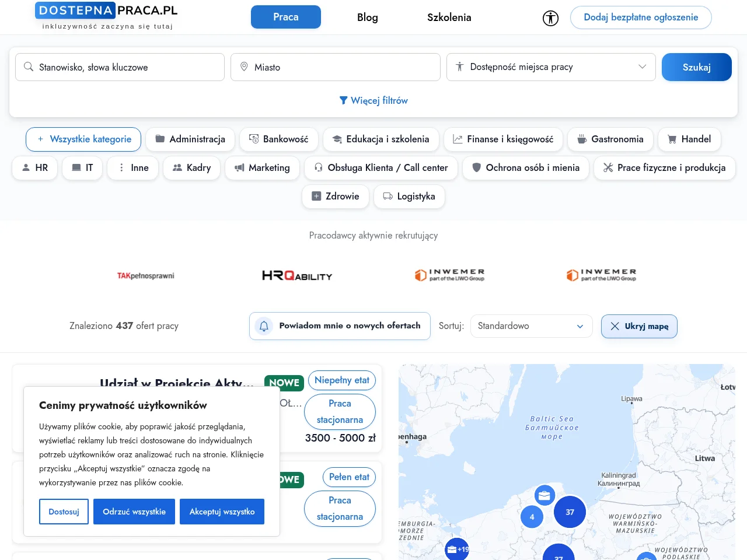Click Ukryj mapę button

[639, 326]
